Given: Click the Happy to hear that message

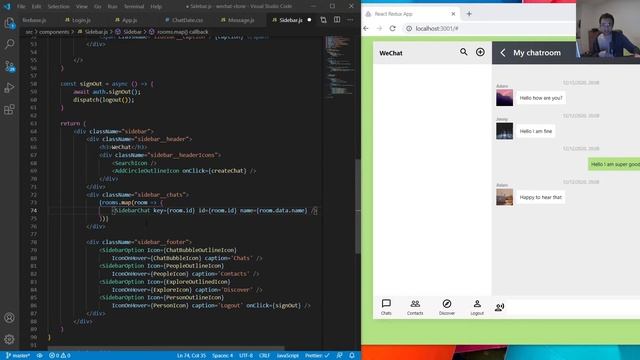Looking at the screenshot, I should [540, 197].
